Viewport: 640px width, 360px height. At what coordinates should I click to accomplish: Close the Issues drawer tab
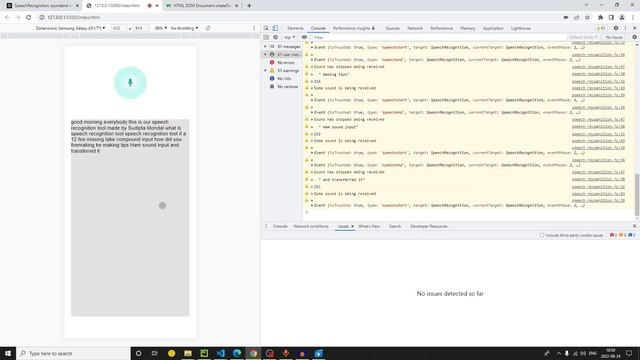click(x=352, y=226)
